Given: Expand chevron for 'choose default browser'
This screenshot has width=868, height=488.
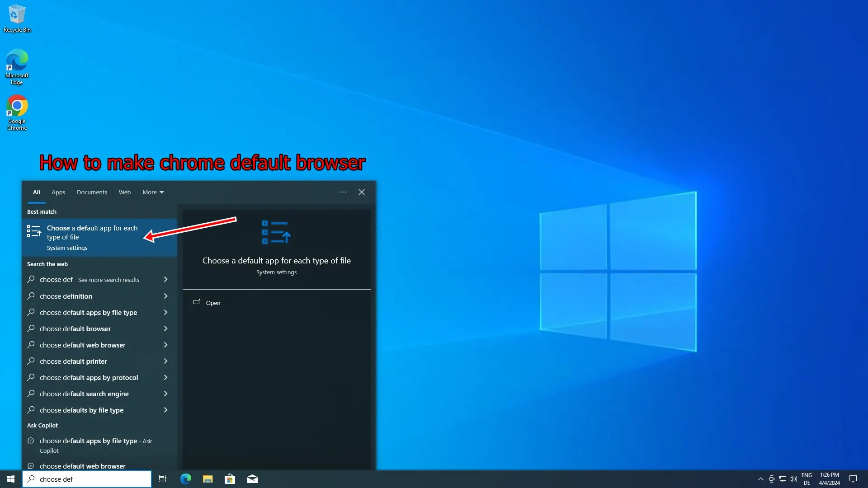Looking at the screenshot, I should tap(165, 329).
